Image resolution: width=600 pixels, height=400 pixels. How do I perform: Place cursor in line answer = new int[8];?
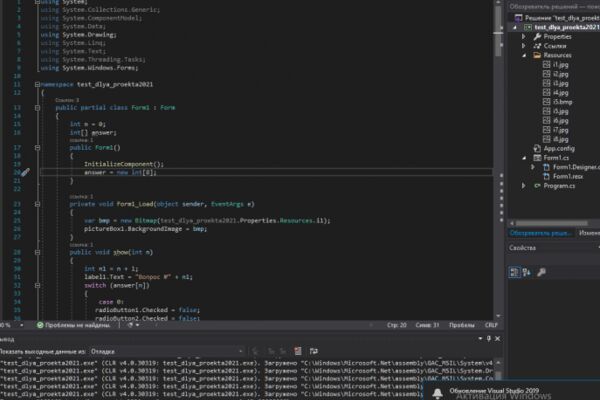coord(120,173)
